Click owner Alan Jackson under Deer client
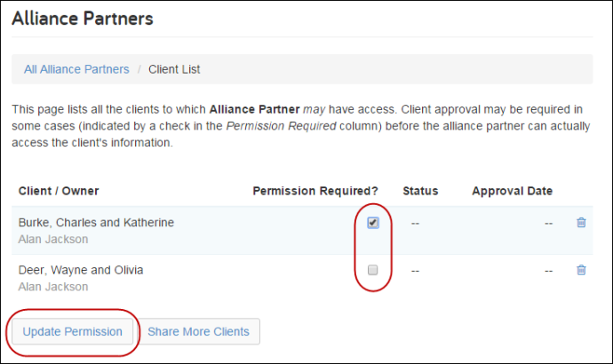Image resolution: width=613 pixels, height=364 pixels. [x=53, y=287]
